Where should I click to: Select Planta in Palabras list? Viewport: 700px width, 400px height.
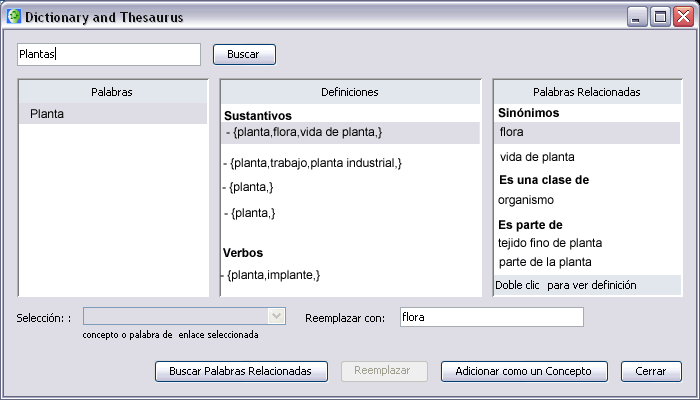[113, 114]
